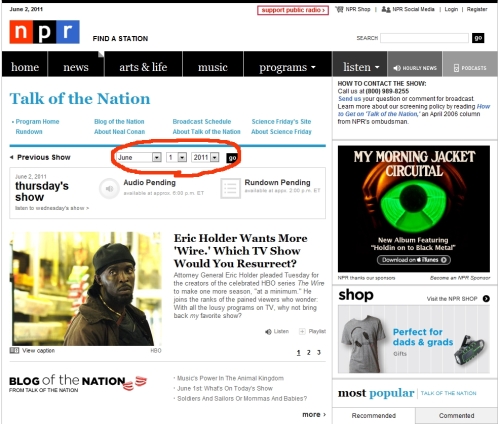Click the Download on iTunes button
Image resolution: width=500 pixels, height=424 pixels.
coord(414,260)
